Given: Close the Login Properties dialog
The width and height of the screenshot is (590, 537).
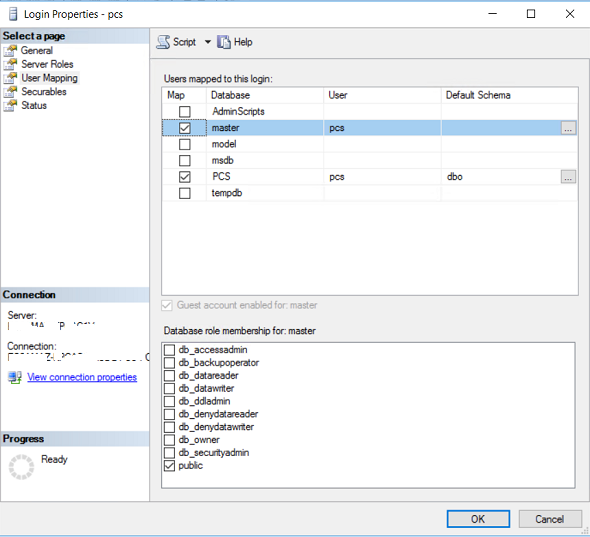Looking at the screenshot, I should (570, 14).
